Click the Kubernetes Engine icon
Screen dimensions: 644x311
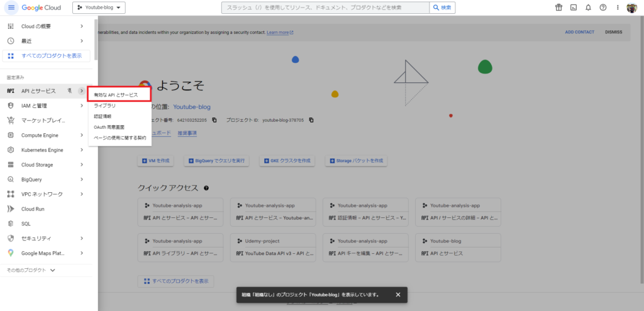pos(11,150)
